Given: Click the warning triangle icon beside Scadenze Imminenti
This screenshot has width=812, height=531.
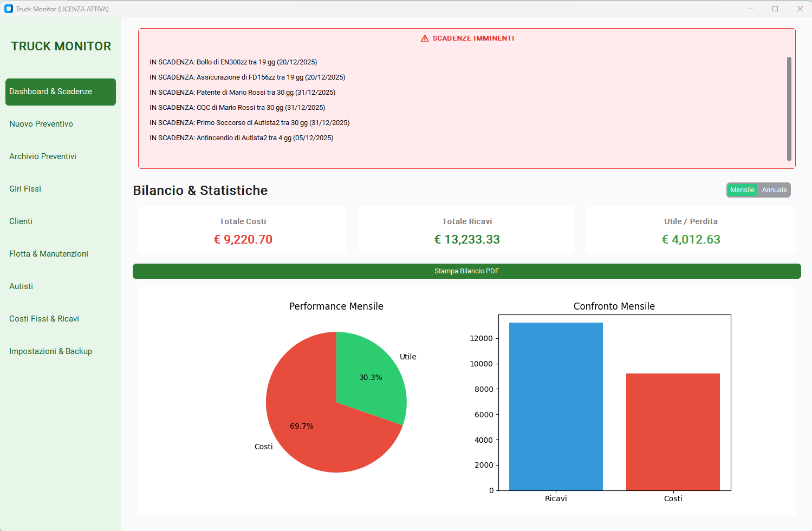Looking at the screenshot, I should coord(425,38).
